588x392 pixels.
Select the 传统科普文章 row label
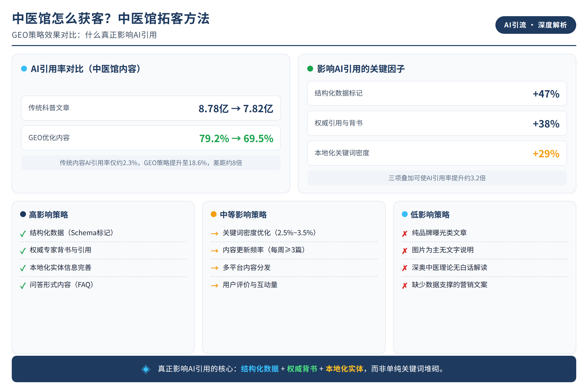(x=49, y=108)
